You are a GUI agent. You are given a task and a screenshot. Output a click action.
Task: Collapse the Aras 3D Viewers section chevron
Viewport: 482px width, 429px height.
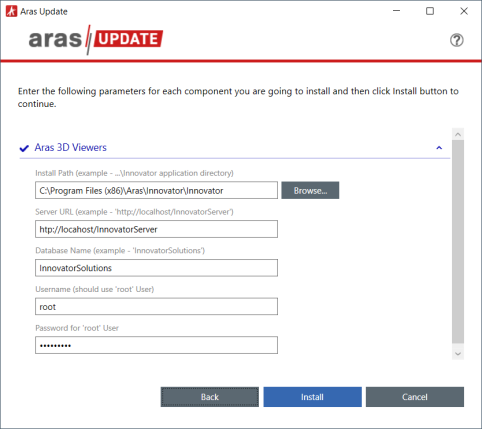(439, 148)
